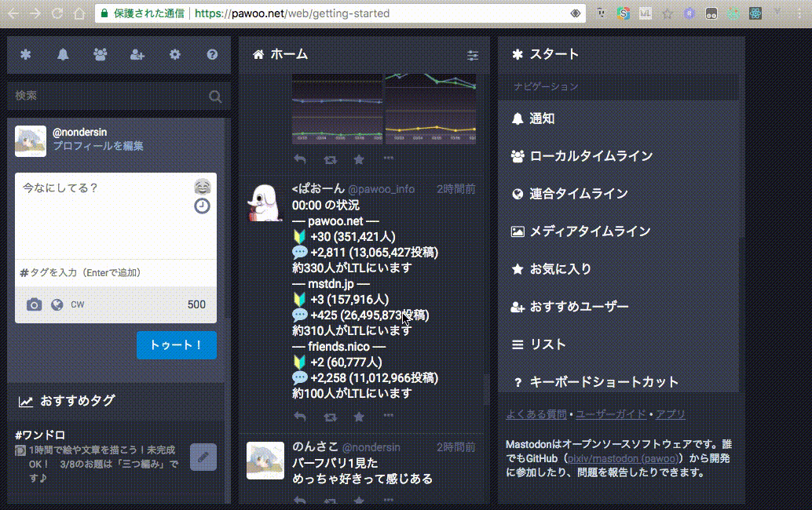Favourite the 00:00 の状況 post
812x510 pixels.
point(359,417)
